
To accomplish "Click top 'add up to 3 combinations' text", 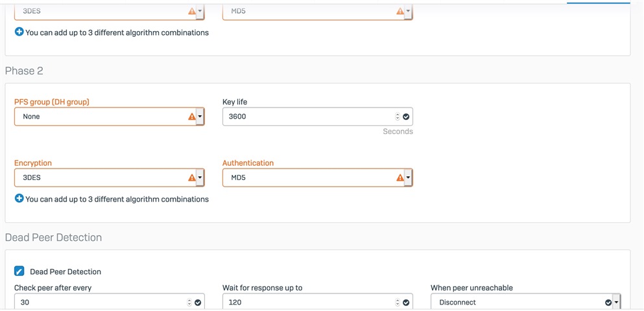I will click(117, 32).
